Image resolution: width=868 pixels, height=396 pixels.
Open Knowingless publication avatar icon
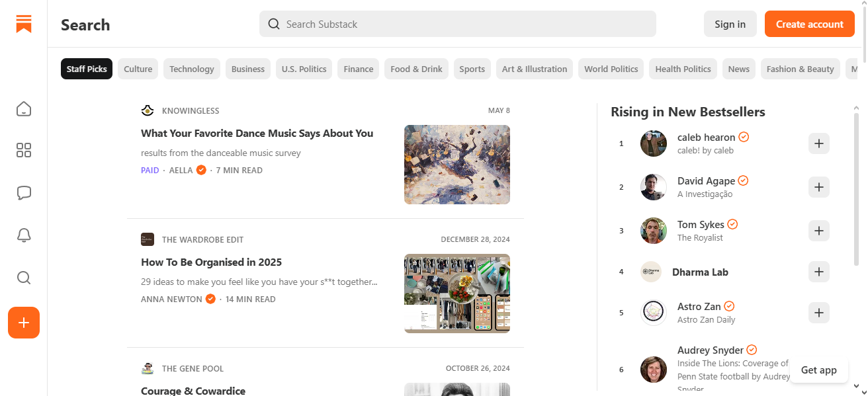pos(148,110)
